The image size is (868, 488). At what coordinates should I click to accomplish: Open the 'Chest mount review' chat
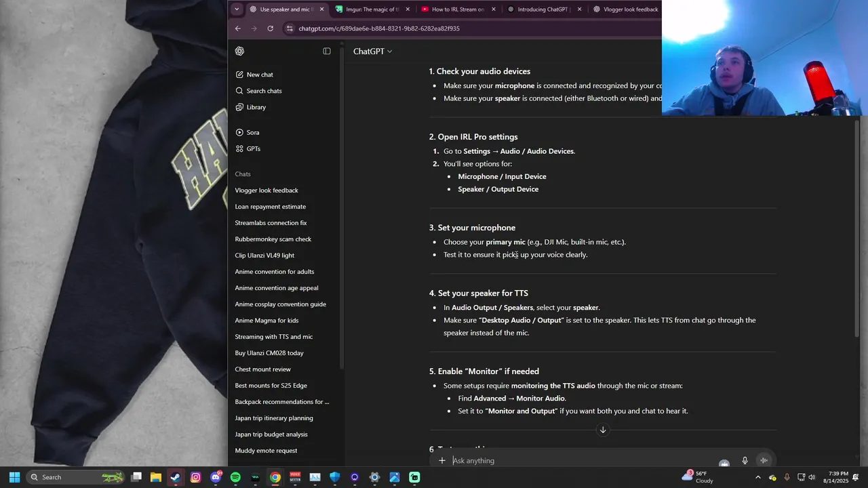(x=262, y=369)
